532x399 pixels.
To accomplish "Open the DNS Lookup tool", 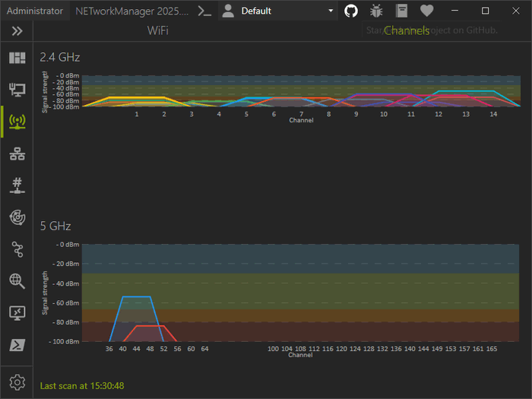I will (x=17, y=281).
